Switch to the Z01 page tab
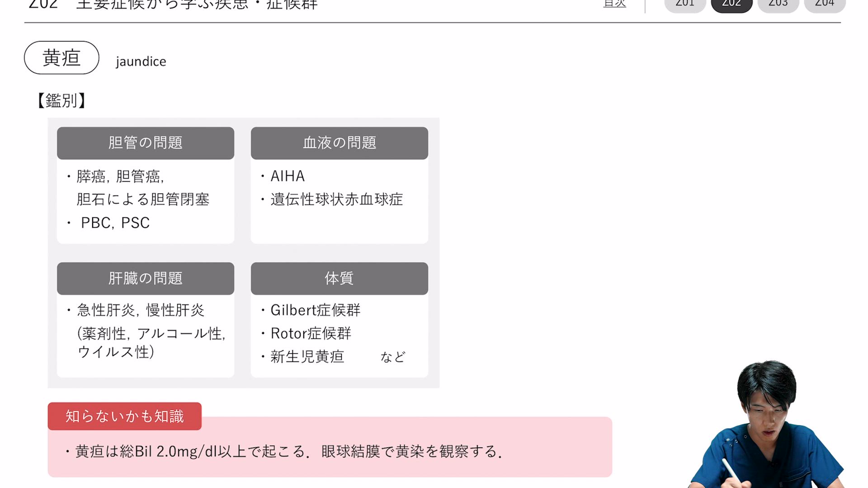This screenshot has height=488, width=868. (x=685, y=5)
